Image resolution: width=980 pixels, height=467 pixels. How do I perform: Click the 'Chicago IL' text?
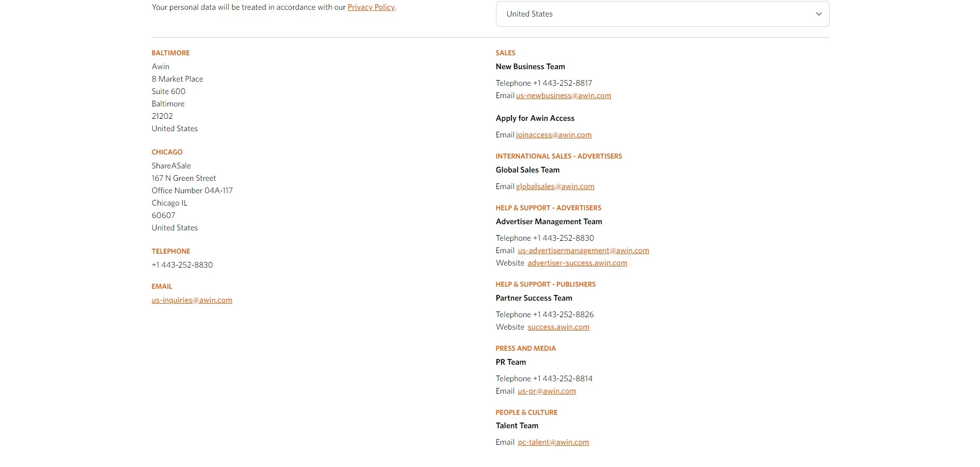click(x=169, y=203)
